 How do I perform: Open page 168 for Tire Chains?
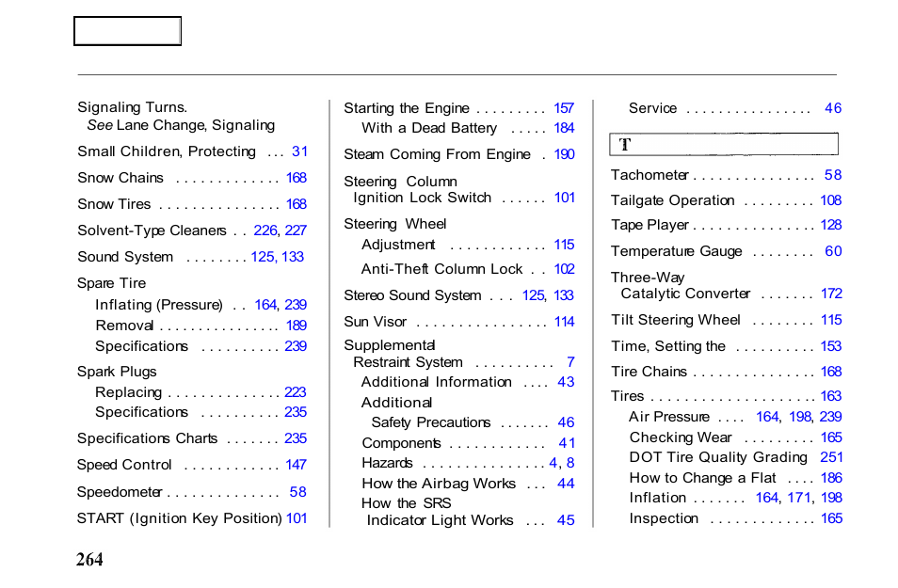(x=831, y=372)
